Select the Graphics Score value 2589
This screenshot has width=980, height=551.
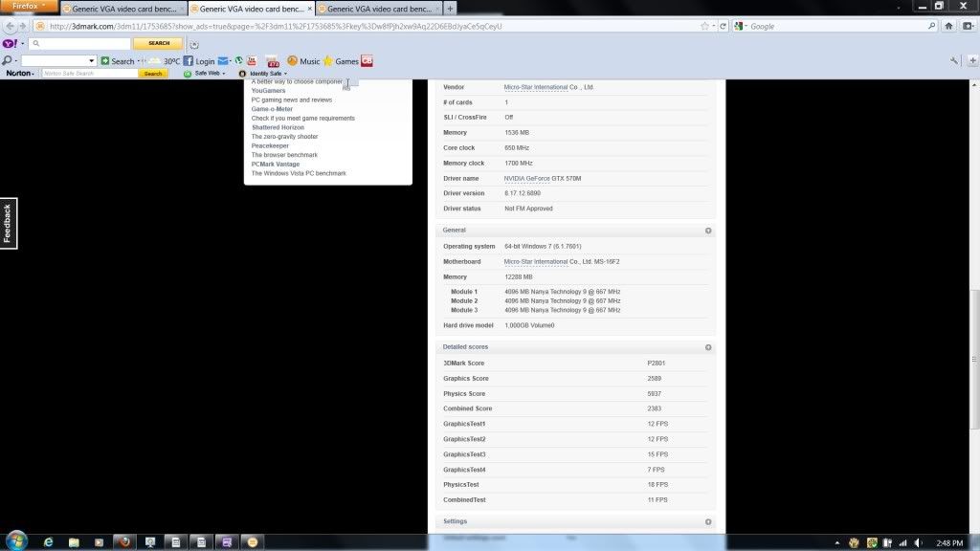[x=655, y=379]
